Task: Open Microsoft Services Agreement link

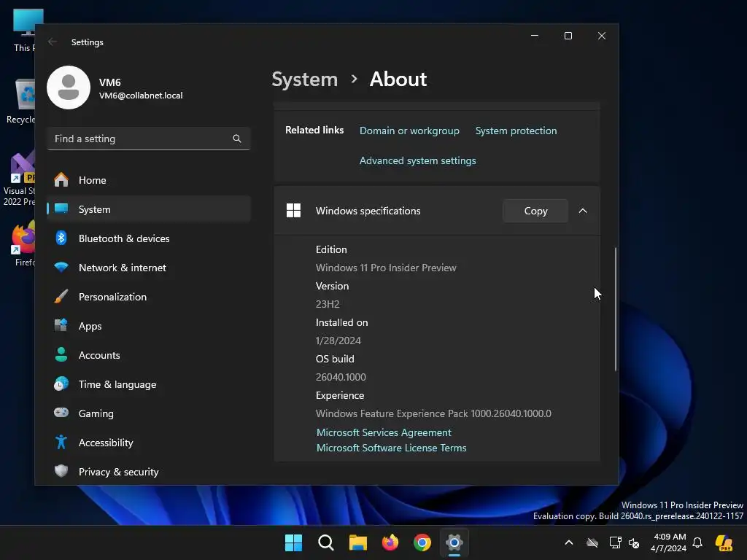Action: [x=384, y=432]
